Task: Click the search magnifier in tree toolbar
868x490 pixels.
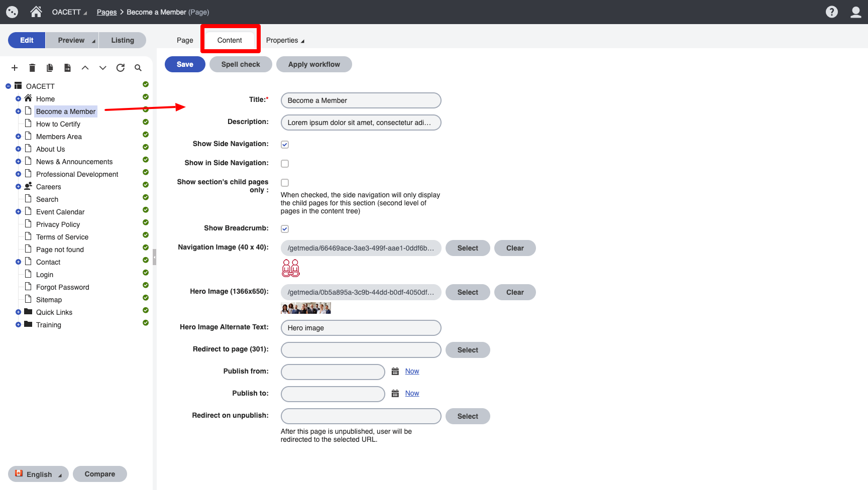Action: (138, 68)
